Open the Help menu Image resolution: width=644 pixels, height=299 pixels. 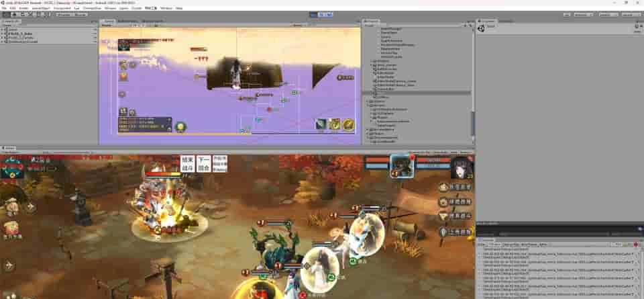pyautogui.click(x=178, y=8)
